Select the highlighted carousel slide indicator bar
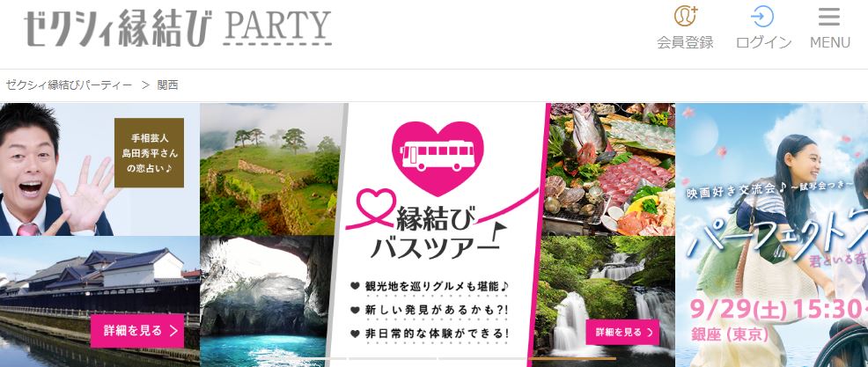The width and height of the screenshot is (868, 367). 572,359
